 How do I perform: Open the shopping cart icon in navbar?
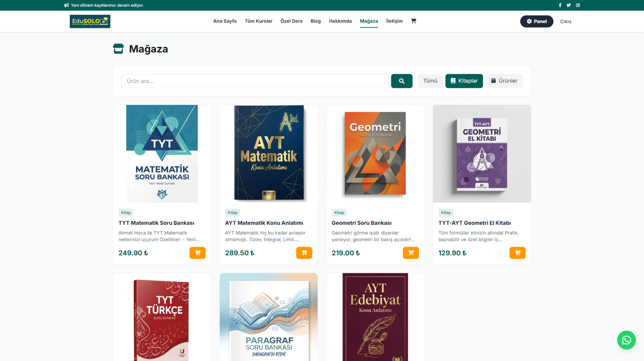point(413,21)
